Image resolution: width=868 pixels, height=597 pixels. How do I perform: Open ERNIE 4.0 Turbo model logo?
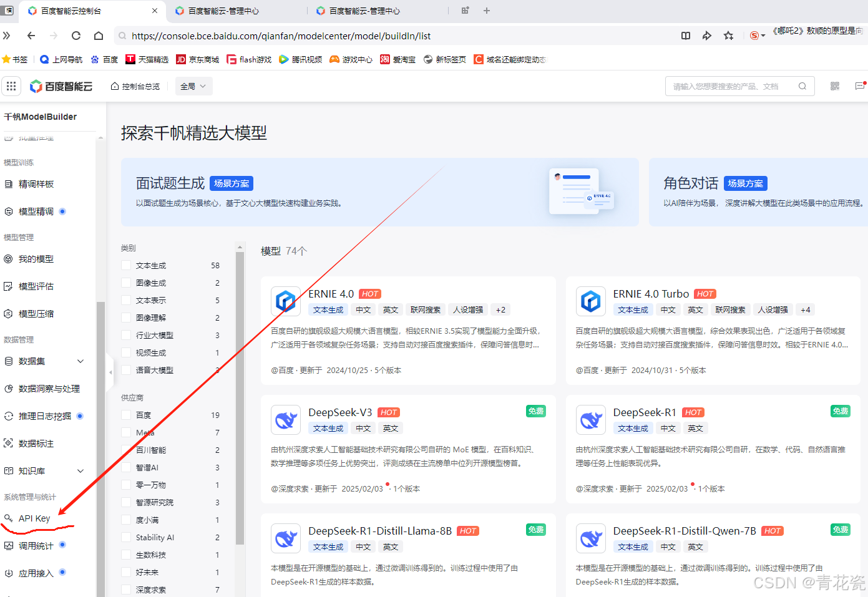pos(590,301)
